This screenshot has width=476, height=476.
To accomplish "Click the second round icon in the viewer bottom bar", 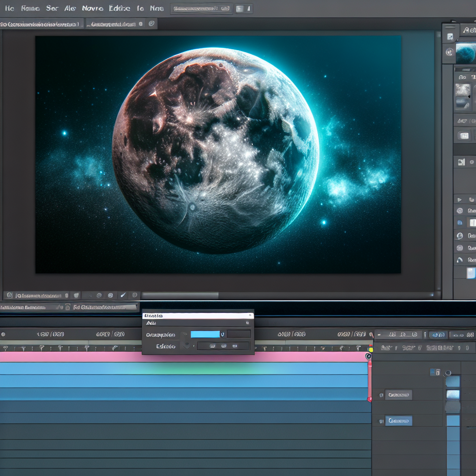I will (111, 295).
